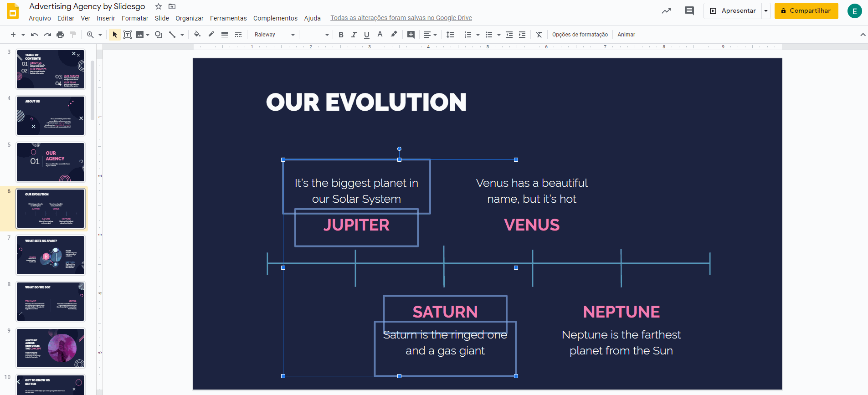Activate the paint format roller tool
The width and height of the screenshot is (868, 395).
73,35
